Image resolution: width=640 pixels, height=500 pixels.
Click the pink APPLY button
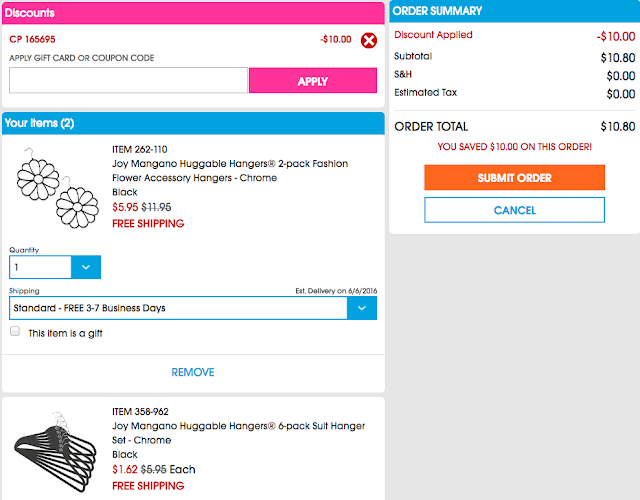pos(313,80)
